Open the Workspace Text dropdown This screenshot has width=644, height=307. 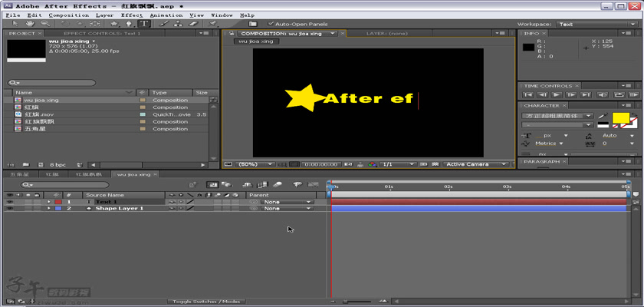[x=596, y=25]
